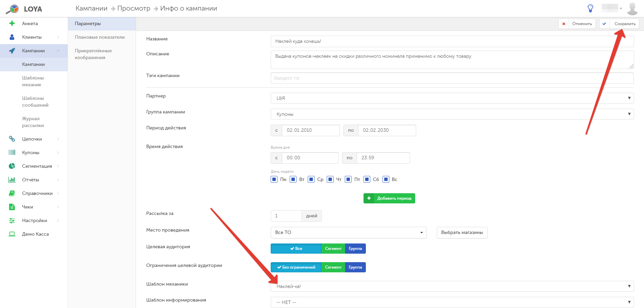Choose Сегмент for Ограничения целевой аудитории
Screen dimensions: 644x308
pyautogui.click(x=333, y=267)
